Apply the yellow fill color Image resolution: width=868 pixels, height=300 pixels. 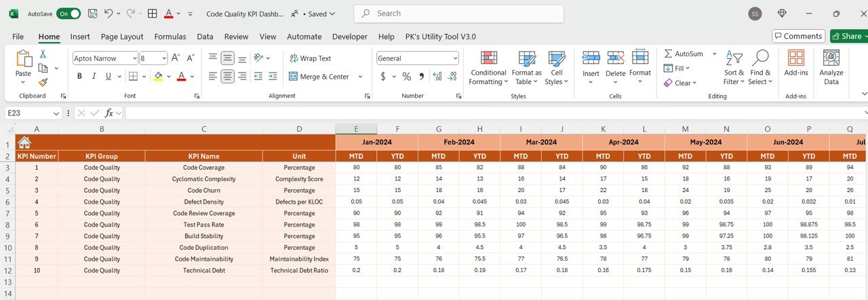coord(158,77)
